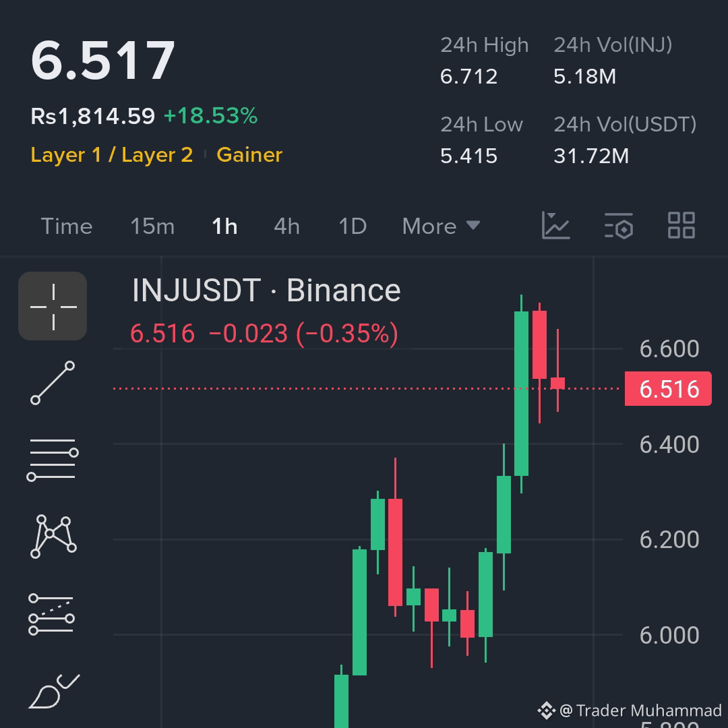Open the four-square grid layout icon
Image resolution: width=728 pixels, height=728 pixels.
(x=681, y=226)
